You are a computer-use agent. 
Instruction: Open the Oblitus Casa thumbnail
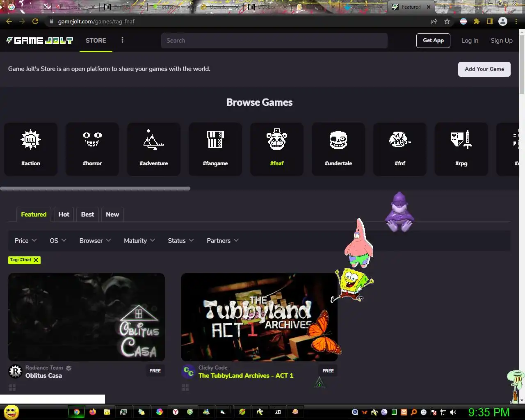click(87, 317)
